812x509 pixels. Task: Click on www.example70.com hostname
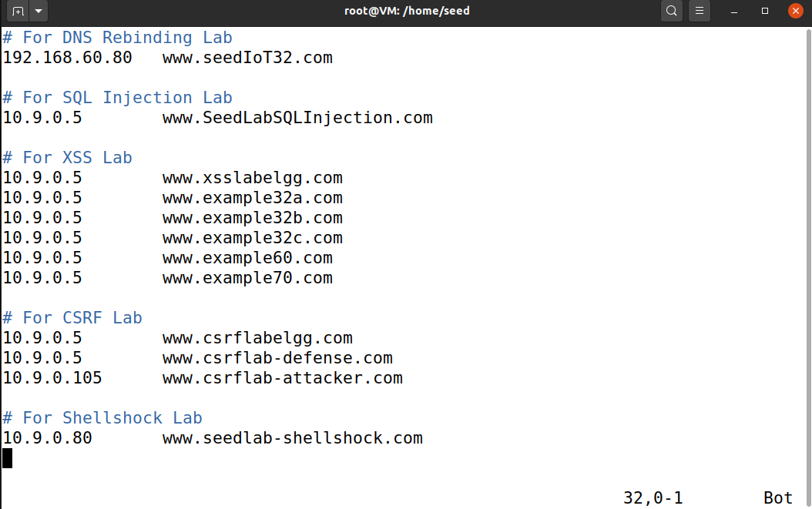click(247, 278)
